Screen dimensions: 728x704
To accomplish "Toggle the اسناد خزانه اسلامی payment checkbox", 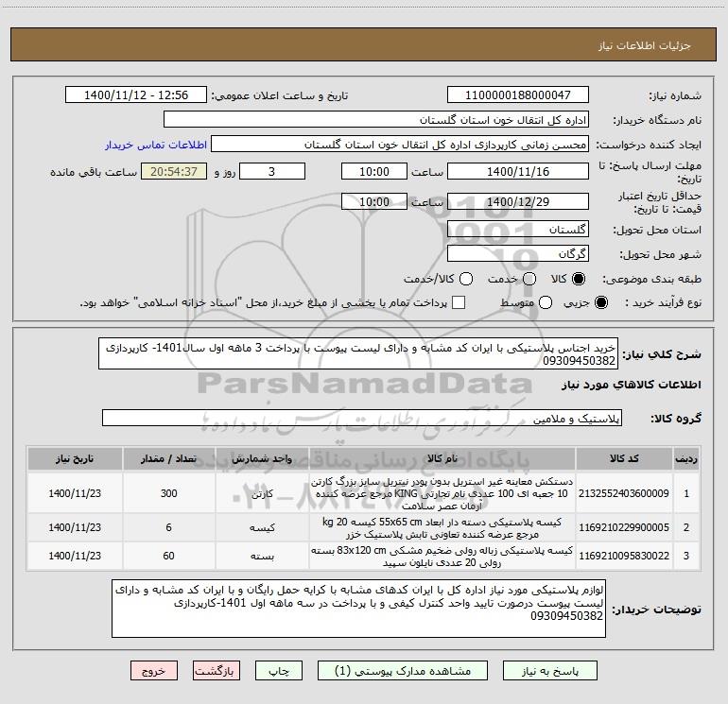I will click(x=459, y=302).
